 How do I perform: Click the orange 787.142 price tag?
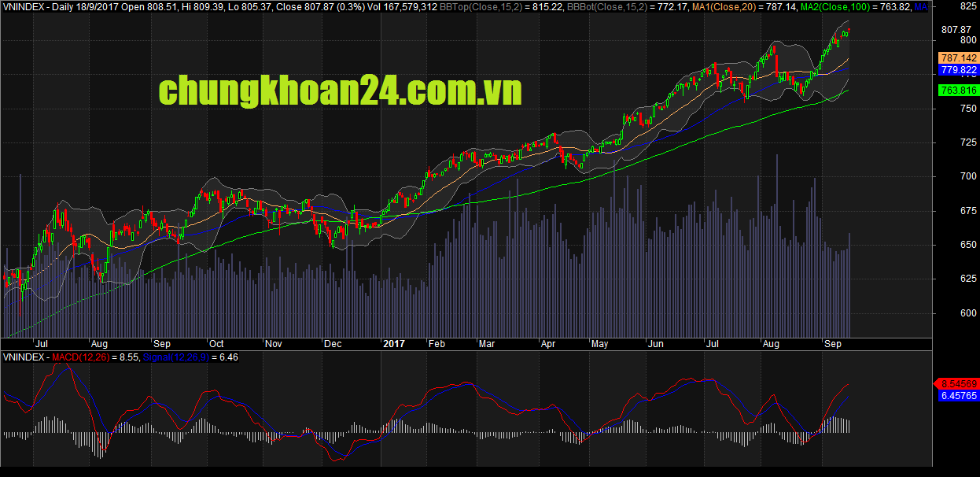pos(958,58)
